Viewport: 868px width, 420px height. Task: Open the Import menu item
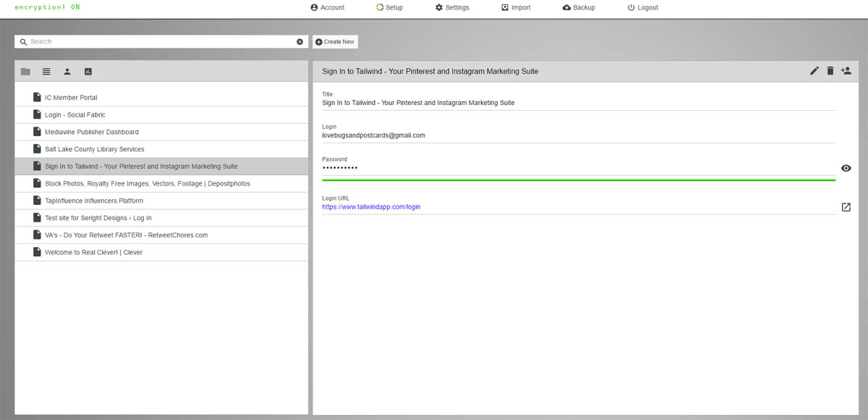(x=516, y=7)
